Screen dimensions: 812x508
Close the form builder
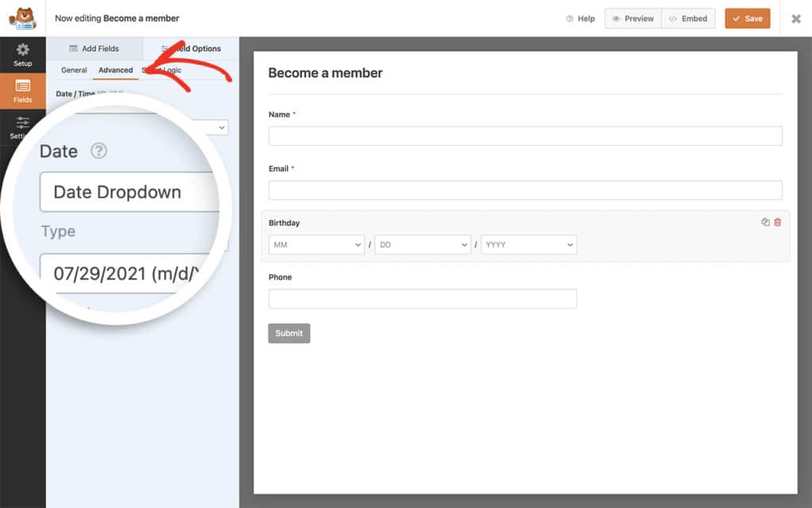[x=796, y=19]
